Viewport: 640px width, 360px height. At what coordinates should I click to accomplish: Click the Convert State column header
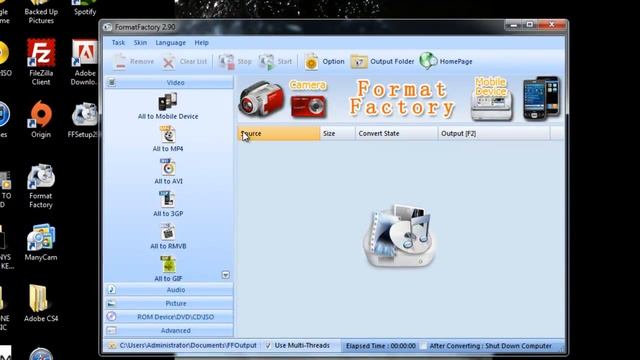[396, 133]
